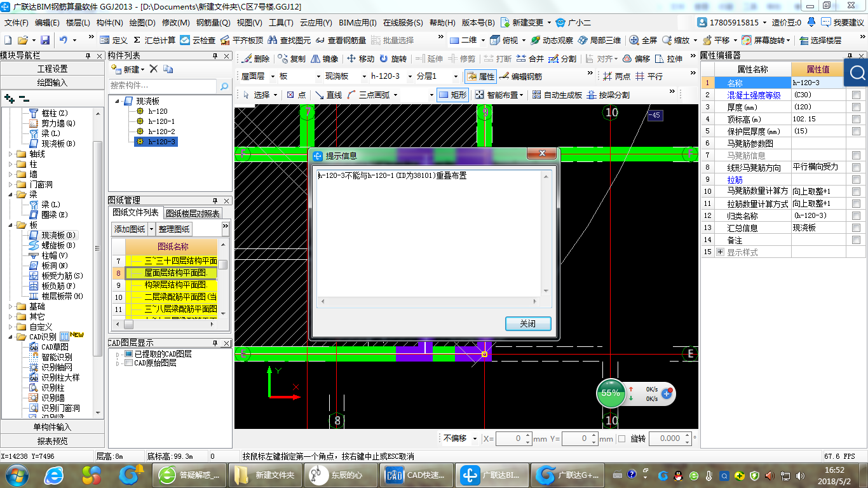
Task: Toggle checkbox for 线形马凳筋方向 row
Action: point(856,167)
